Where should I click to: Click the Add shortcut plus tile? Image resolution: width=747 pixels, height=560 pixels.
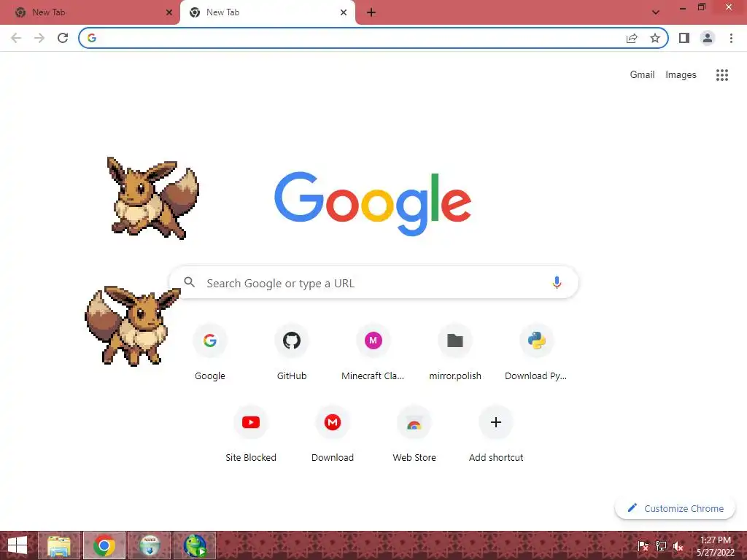496,434
